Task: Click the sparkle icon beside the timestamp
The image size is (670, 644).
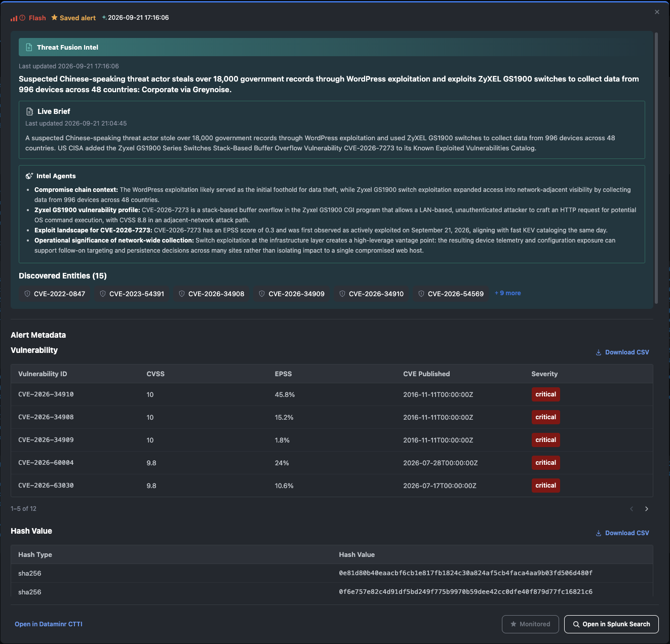Action: (104, 17)
